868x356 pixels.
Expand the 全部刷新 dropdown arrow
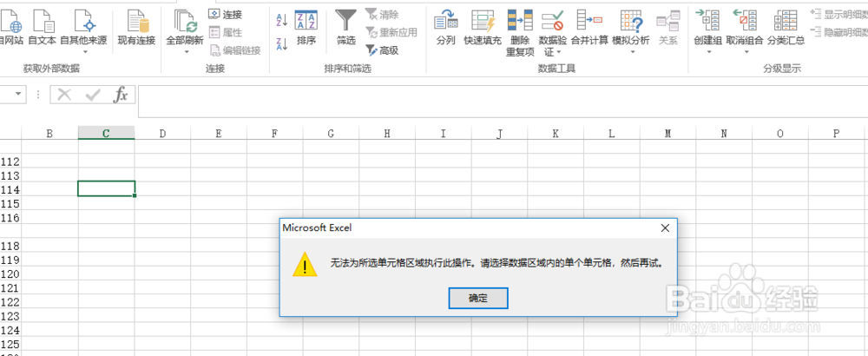coord(186,52)
